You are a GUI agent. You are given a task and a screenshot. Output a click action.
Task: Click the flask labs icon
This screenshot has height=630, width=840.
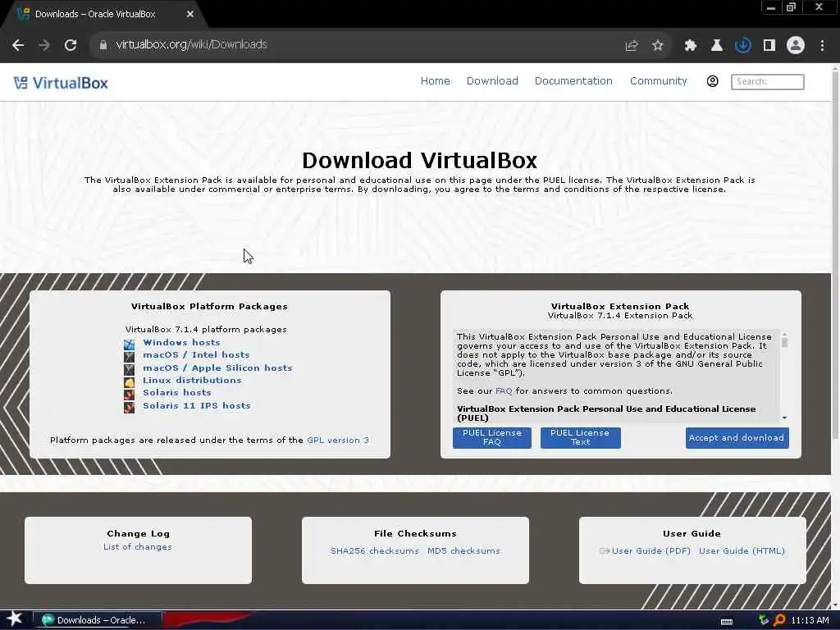coord(717,46)
